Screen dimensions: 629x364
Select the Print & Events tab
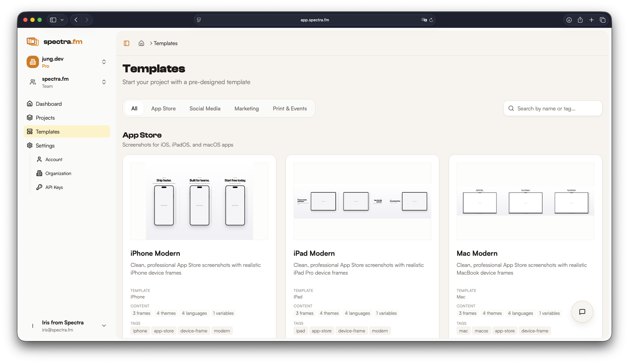tap(290, 109)
